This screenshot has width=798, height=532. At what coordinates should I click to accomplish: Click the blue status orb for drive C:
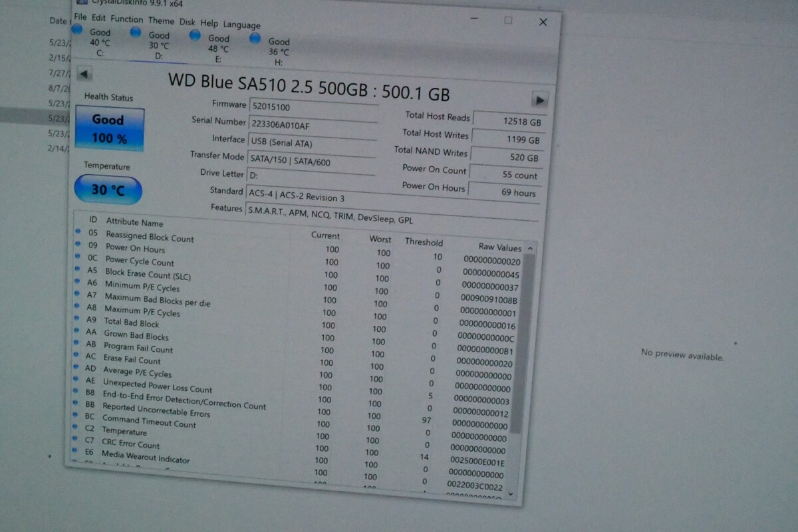click(77, 30)
